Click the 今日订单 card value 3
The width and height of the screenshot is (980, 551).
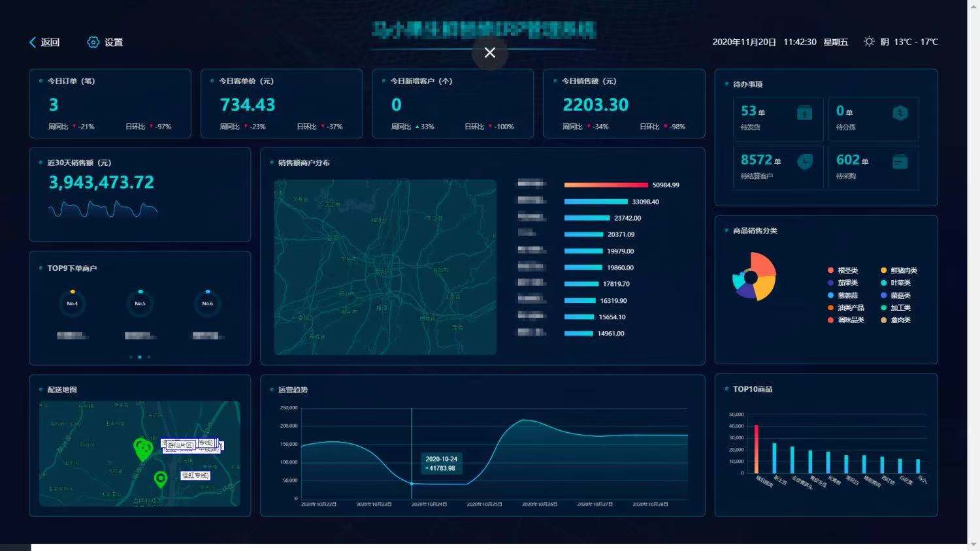point(54,104)
